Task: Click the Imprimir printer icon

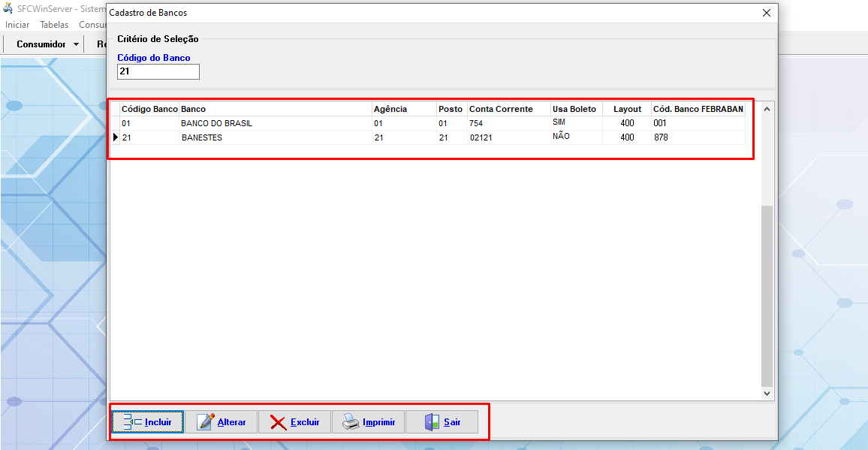Action: 351,422
